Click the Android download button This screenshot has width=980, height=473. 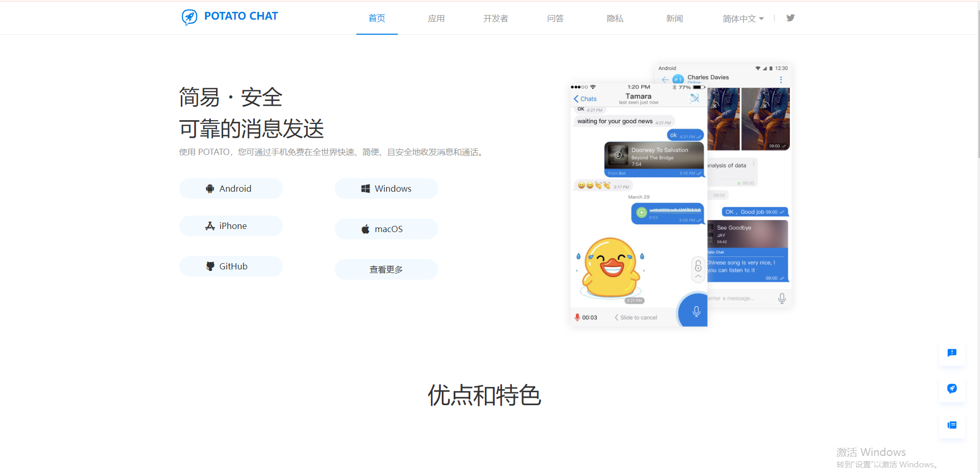[x=231, y=189]
